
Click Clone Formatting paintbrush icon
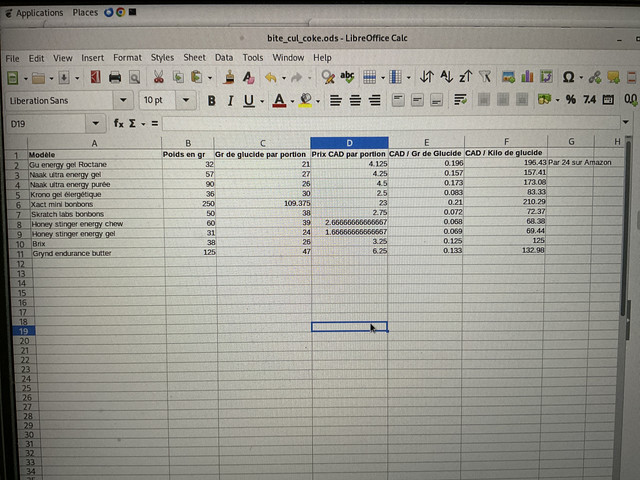229,77
